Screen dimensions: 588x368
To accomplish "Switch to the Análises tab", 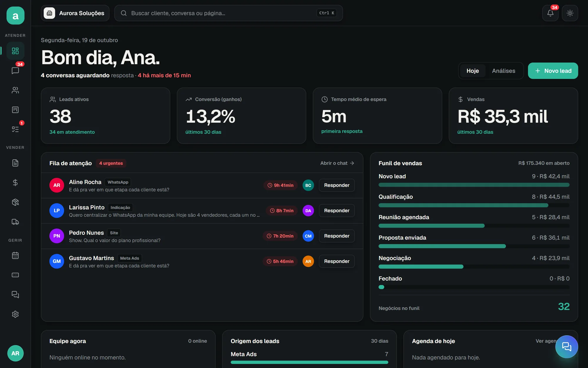I will click(x=504, y=71).
